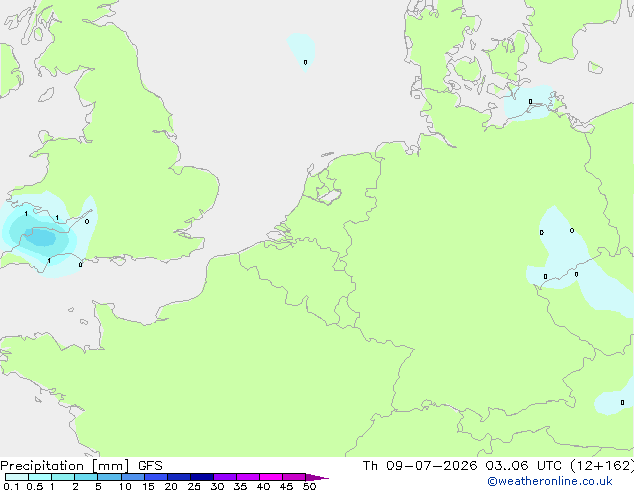Viewport: 634px width, 490px height.
Task: Click the 20–25 mm legend color swatch
Action: (179, 477)
